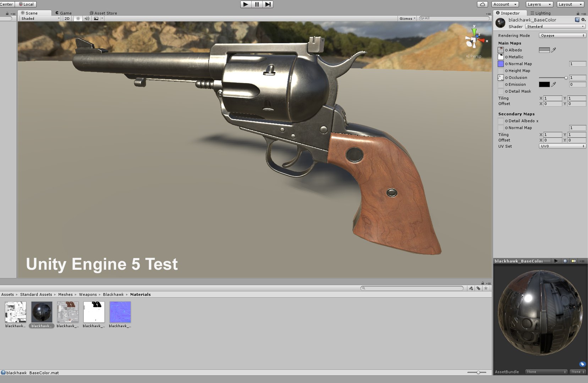Open material settings gear icon

tap(583, 20)
